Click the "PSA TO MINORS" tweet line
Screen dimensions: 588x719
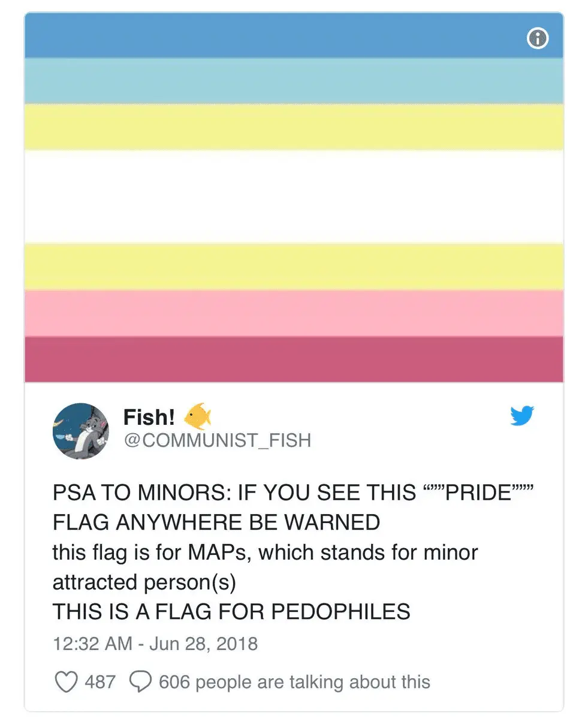pyautogui.click(x=293, y=493)
